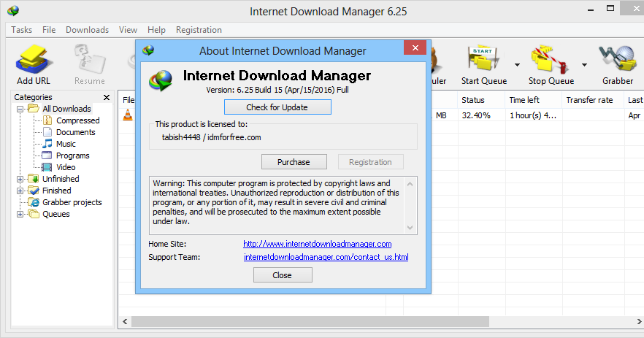Click the Finished folder checkmark icon
Screen dimensions: 644x338
pos(34,190)
